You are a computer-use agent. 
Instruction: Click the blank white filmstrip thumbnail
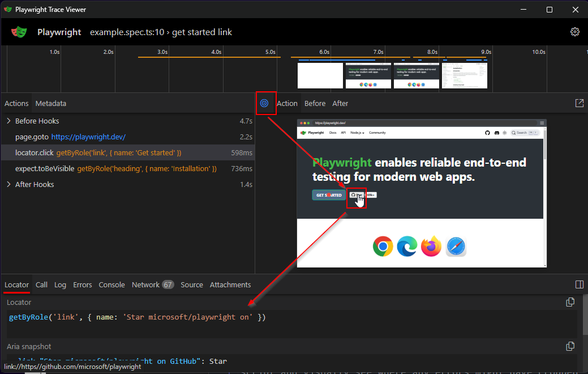[320, 75]
